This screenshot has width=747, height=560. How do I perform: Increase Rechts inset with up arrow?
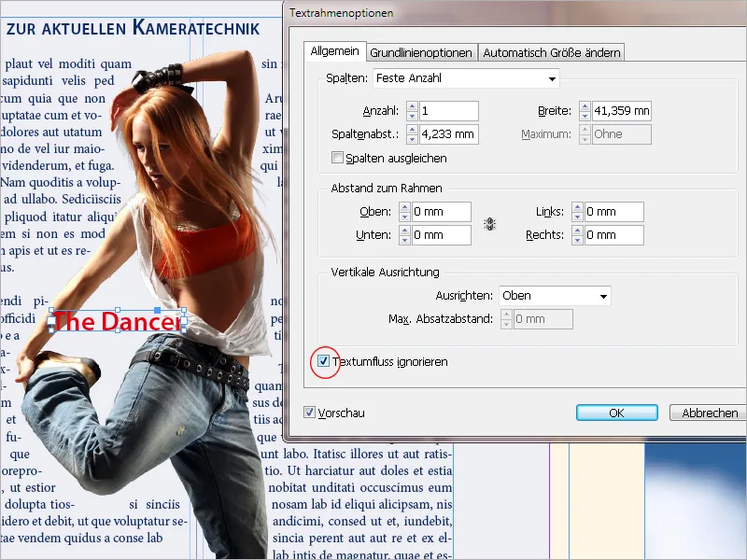tap(577, 231)
